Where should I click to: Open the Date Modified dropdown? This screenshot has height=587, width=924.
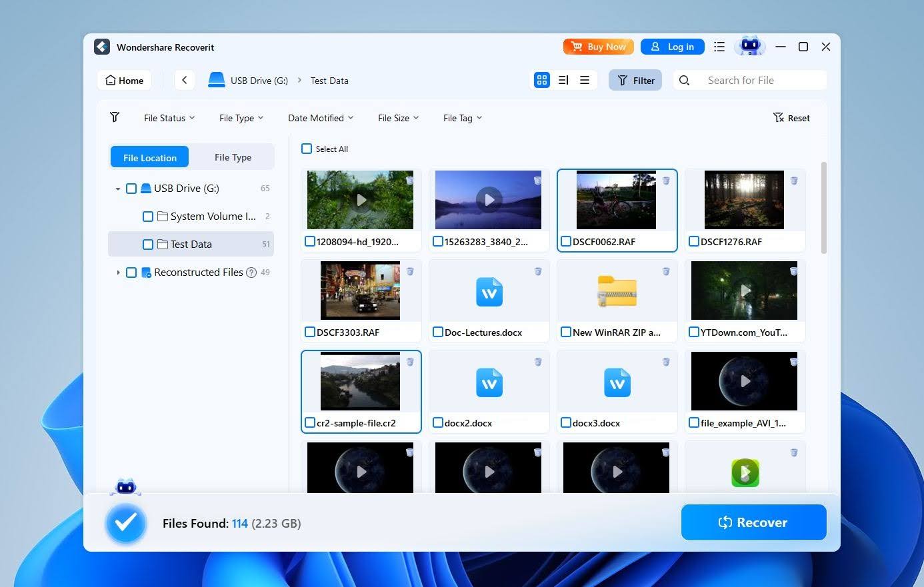point(321,118)
